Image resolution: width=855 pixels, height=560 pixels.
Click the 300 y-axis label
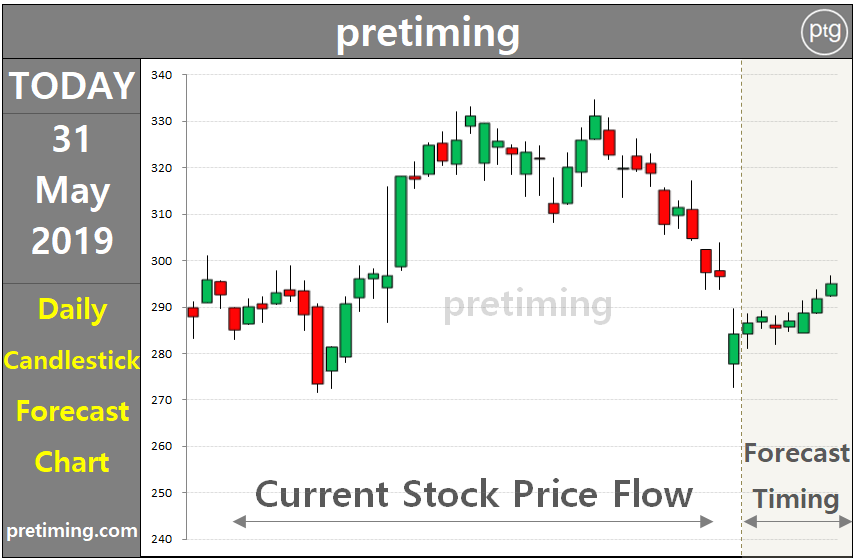[163, 261]
